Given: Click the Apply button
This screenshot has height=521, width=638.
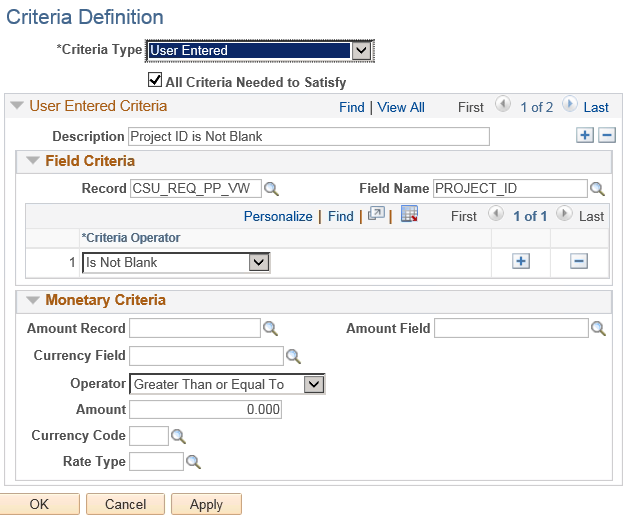Looking at the screenshot, I should [x=206, y=504].
